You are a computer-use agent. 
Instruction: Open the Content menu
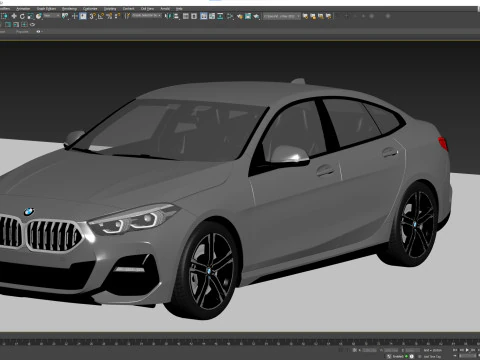128,9
